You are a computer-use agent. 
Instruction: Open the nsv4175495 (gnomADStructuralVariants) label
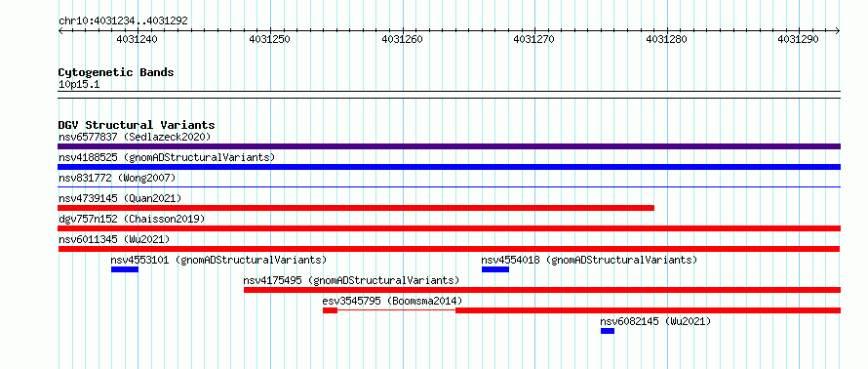point(351,280)
